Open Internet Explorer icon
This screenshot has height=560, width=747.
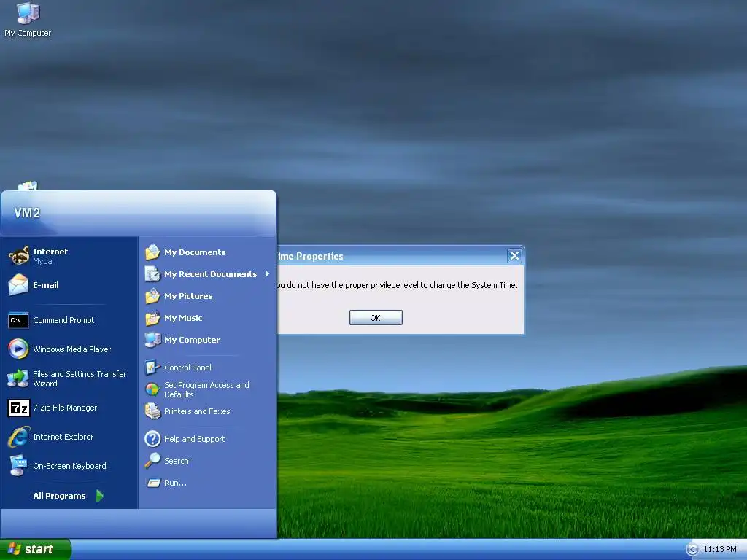click(18, 437)
